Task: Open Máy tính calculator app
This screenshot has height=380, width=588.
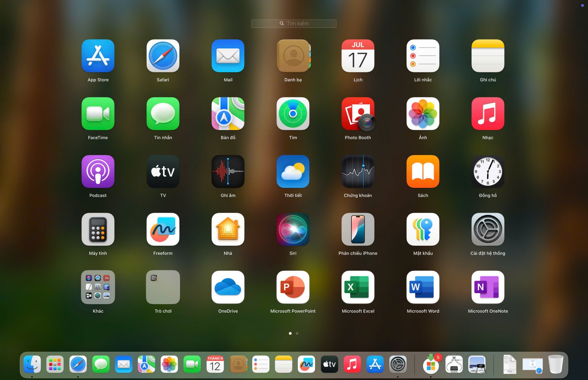Action: coord(98,229)
